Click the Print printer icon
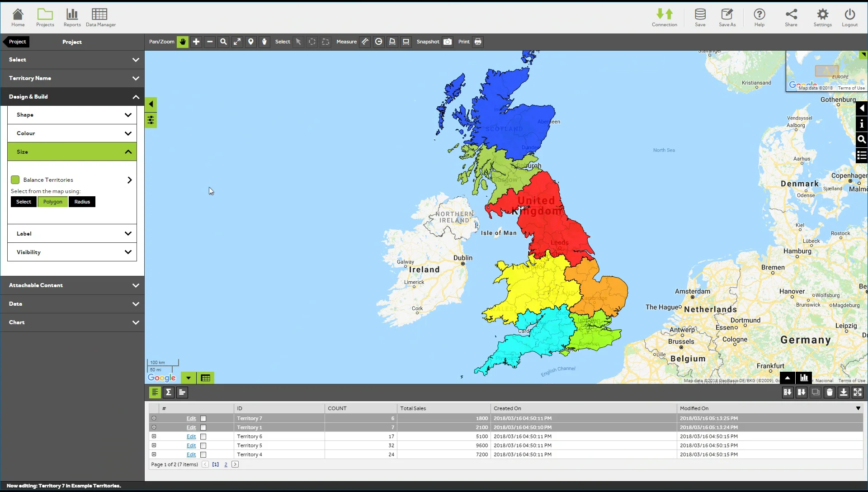This screenshot has width=868, height=492. [x=478, y=42]
